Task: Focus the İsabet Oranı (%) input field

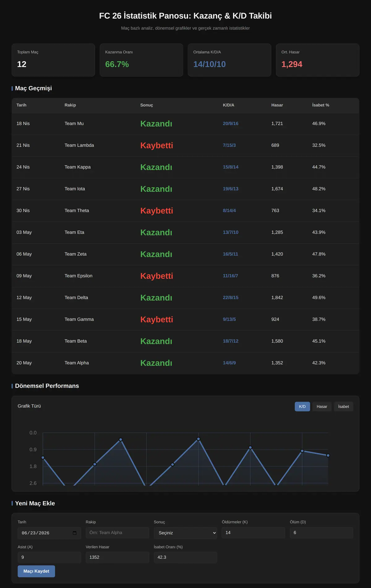Action: click(x=185, y=557)
